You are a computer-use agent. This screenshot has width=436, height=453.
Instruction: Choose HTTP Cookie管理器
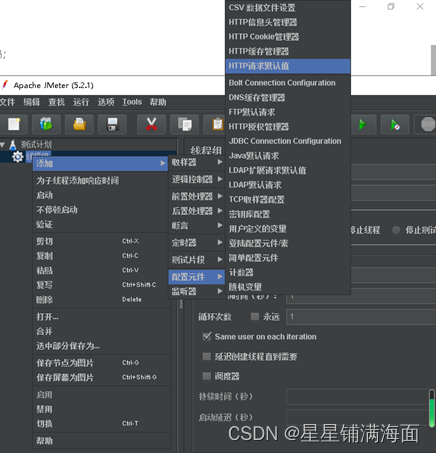pos(288,37)
